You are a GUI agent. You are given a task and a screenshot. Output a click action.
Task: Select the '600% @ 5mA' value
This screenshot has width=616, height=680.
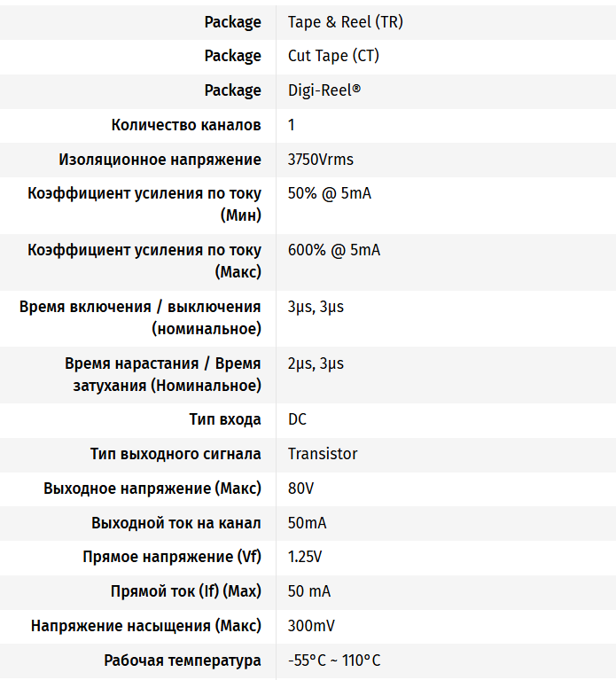[x=333, y=250]
